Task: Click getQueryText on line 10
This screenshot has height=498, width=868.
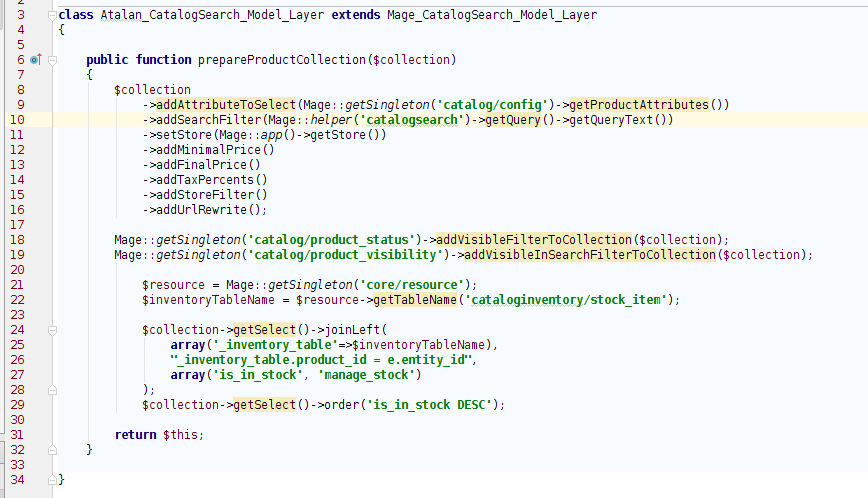Action: click(611, 120)
